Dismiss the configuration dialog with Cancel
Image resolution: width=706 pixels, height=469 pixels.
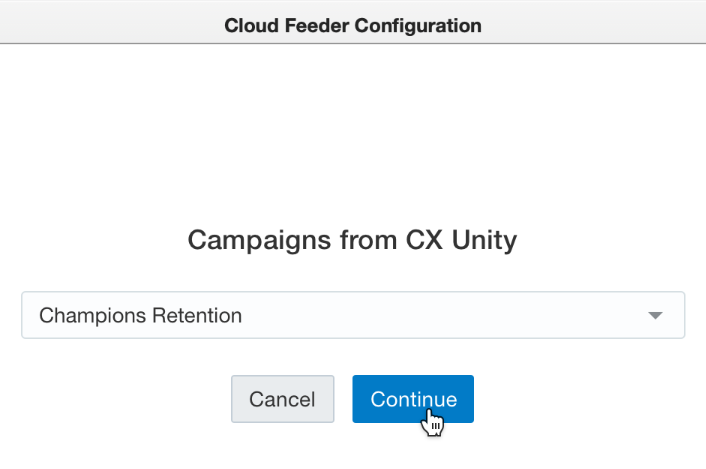(x=282, y=399)
